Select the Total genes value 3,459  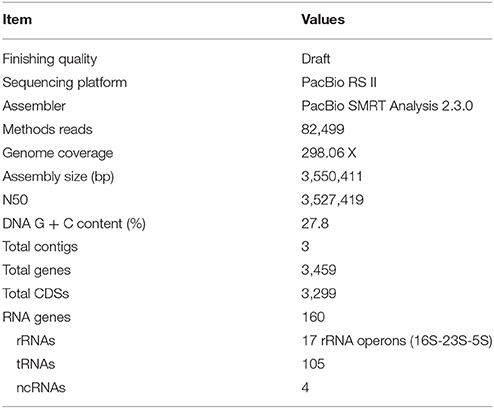point(319,270)
